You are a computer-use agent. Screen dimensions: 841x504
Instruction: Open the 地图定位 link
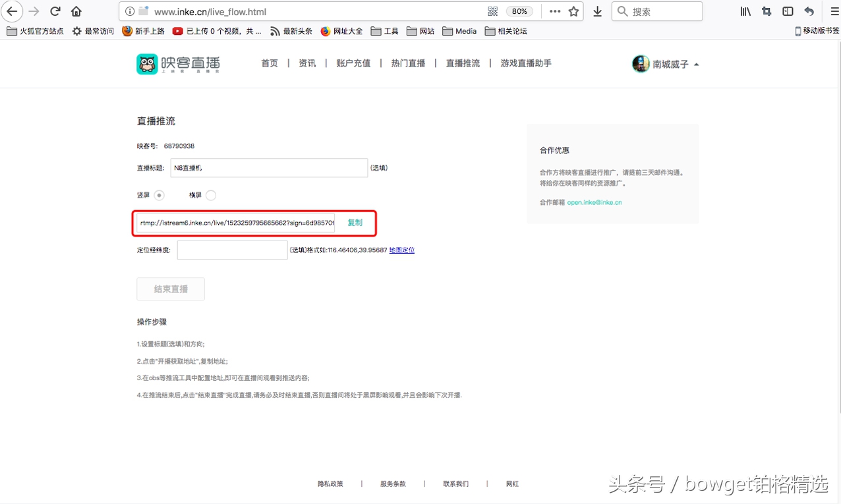coord(401,250)
